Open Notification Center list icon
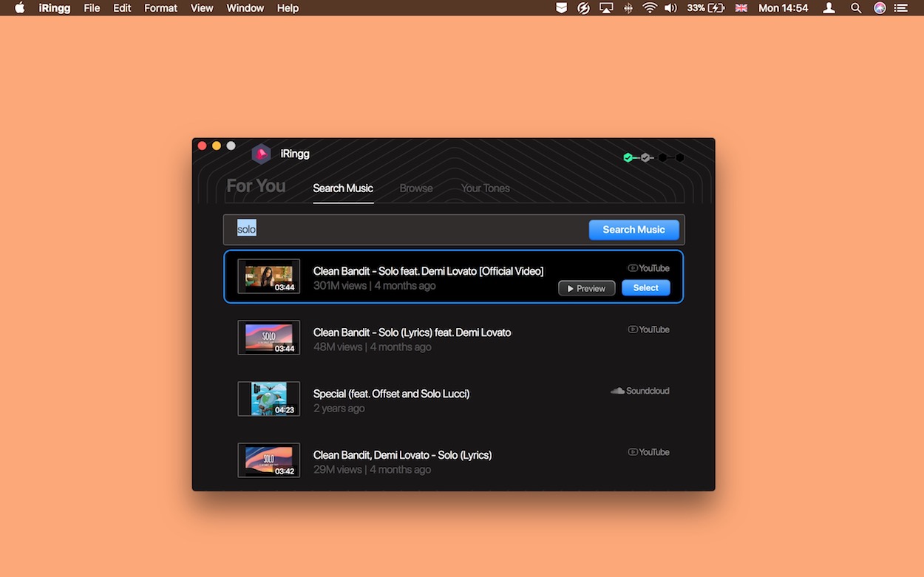The width and height of the screenshot is (924, 577). (900, 8)
